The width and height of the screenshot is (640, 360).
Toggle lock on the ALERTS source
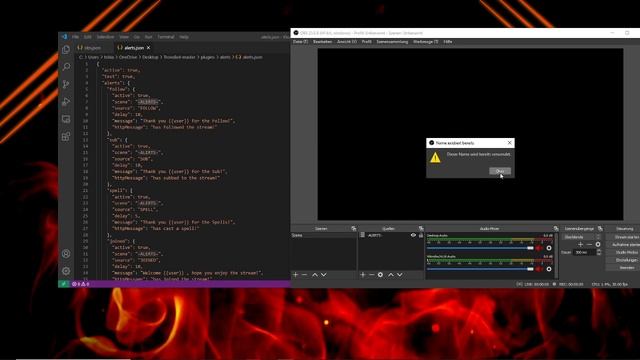coord(421,235)
